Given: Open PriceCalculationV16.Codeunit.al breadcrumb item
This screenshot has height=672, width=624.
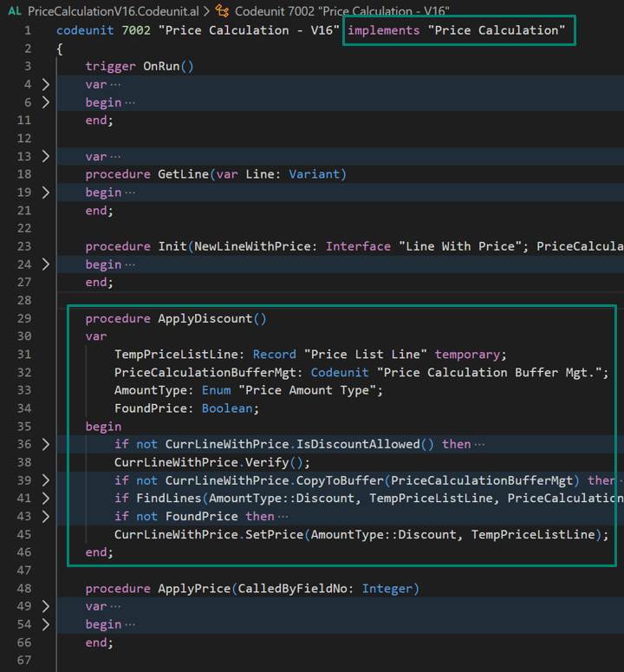Looking at the screenshot, I should 113,11.
